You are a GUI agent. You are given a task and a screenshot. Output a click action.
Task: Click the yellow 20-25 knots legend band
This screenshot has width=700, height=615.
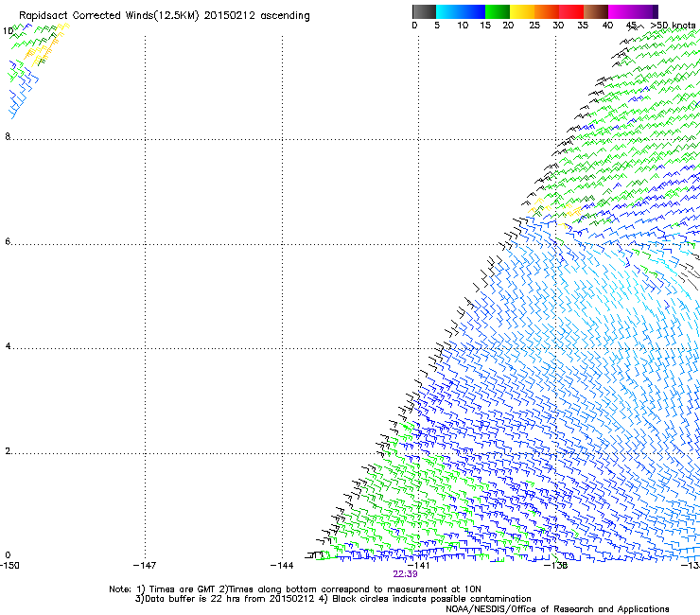coord(522,11)
